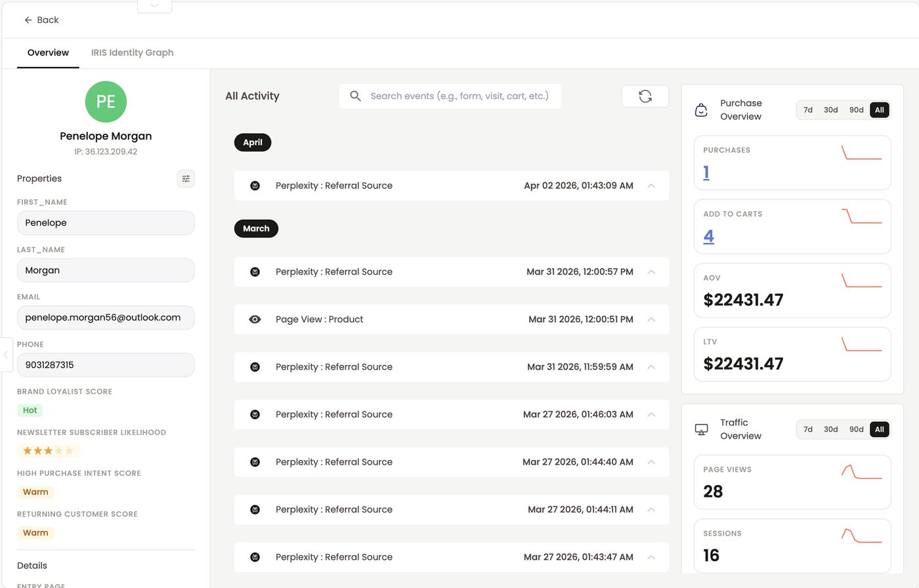This screenshot has width=919, height=588.
Task: Click the eye icon on Page View : Product
Action: pos(255,320)
